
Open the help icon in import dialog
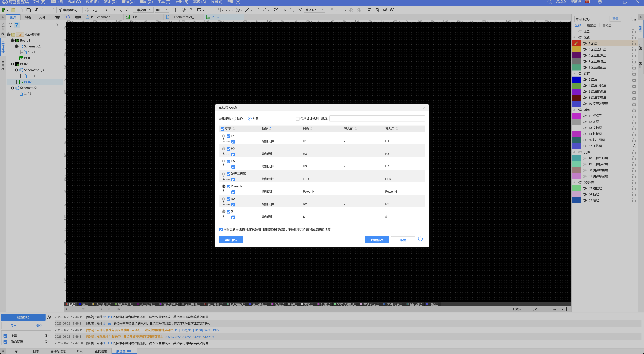point(420,239)
